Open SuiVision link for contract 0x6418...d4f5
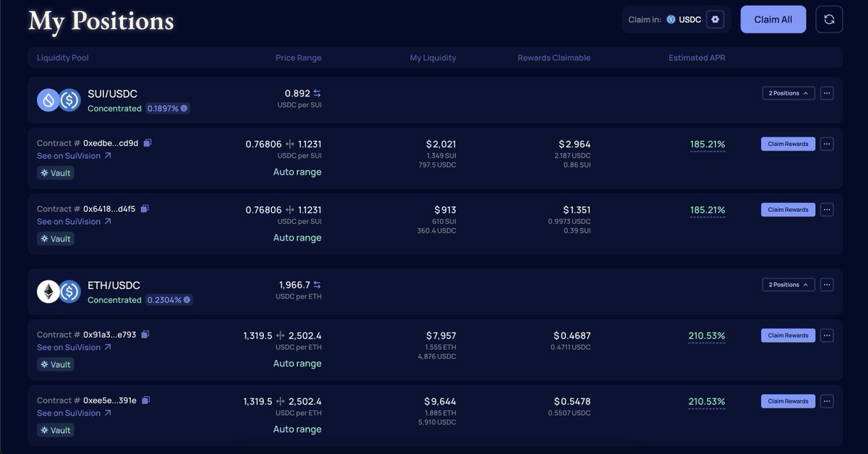The height and width of the screenshot is (454, 868). click(74, 221)
